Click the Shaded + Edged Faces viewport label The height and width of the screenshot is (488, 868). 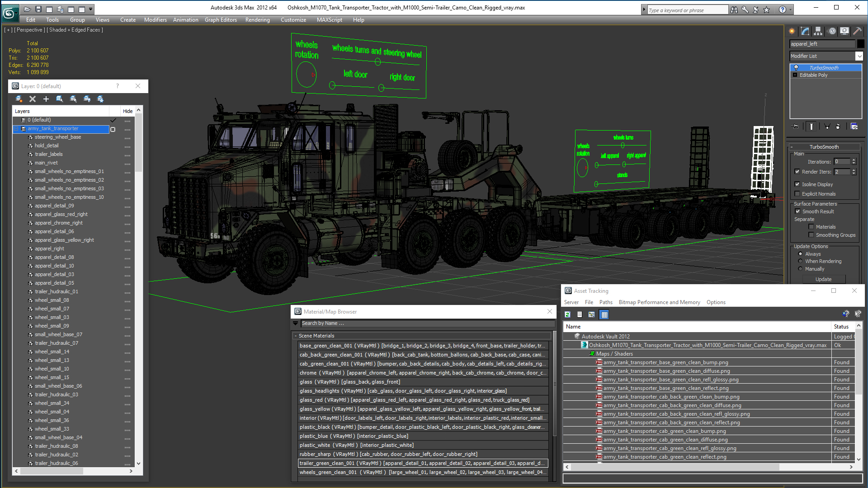75,30
